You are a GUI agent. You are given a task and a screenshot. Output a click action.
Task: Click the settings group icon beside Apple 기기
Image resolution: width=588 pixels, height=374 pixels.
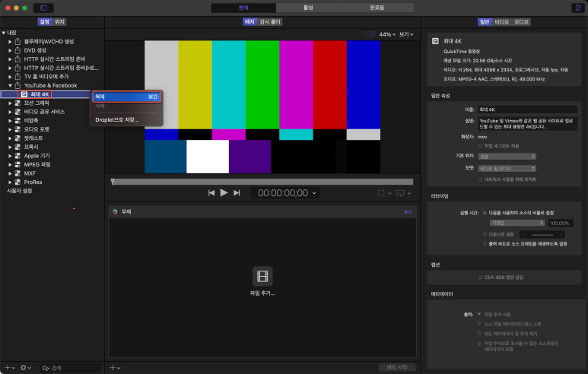point(17,156)
